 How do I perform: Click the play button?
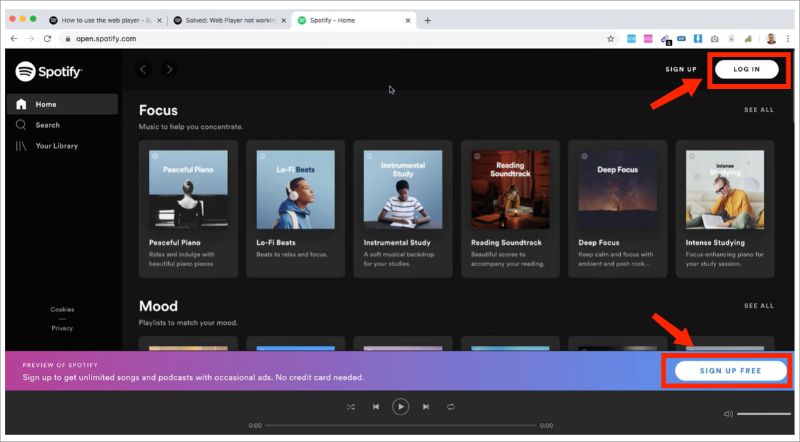click(x=401, y=407)
